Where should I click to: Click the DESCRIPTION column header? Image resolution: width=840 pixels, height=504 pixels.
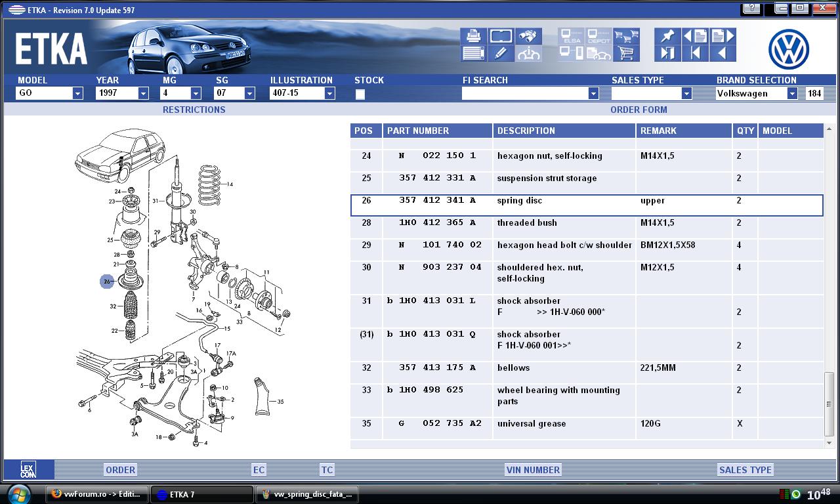pos(564,131)
